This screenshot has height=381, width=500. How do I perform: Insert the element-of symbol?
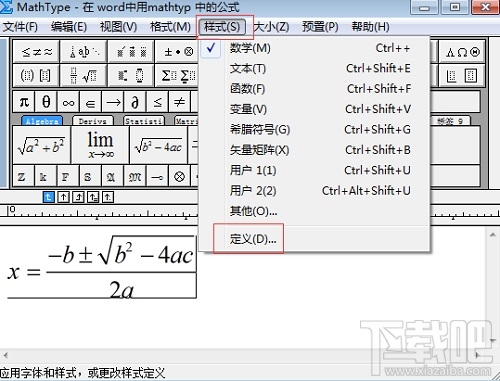[x=90, y=102]
